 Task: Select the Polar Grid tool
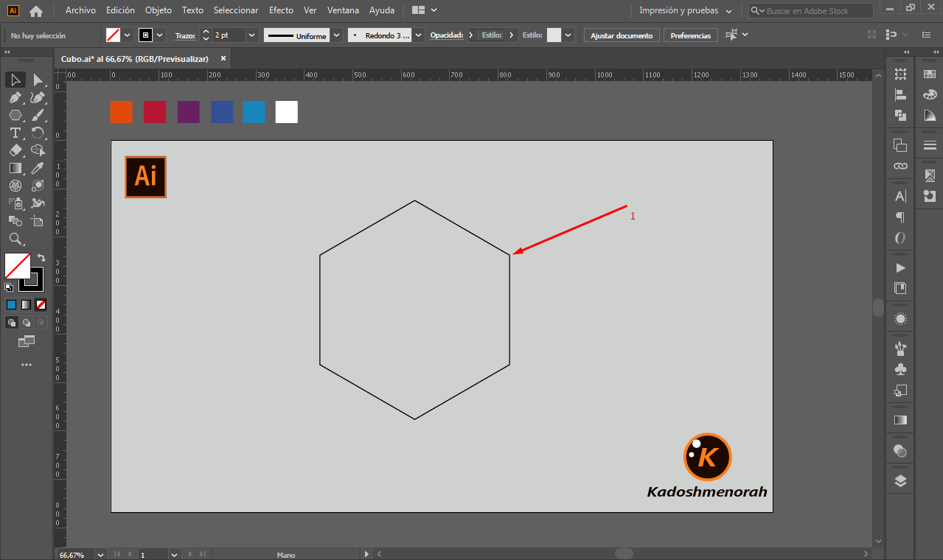15,186
